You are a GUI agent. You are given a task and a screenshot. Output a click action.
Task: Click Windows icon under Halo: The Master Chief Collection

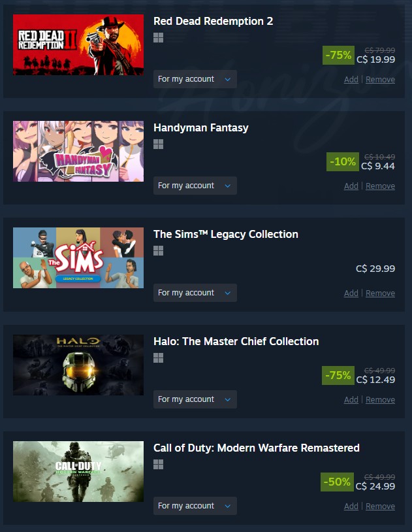click(159, 357)
